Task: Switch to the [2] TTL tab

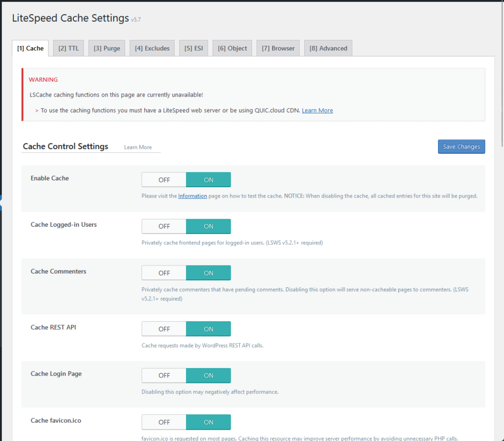Action: tap(68, 48)
